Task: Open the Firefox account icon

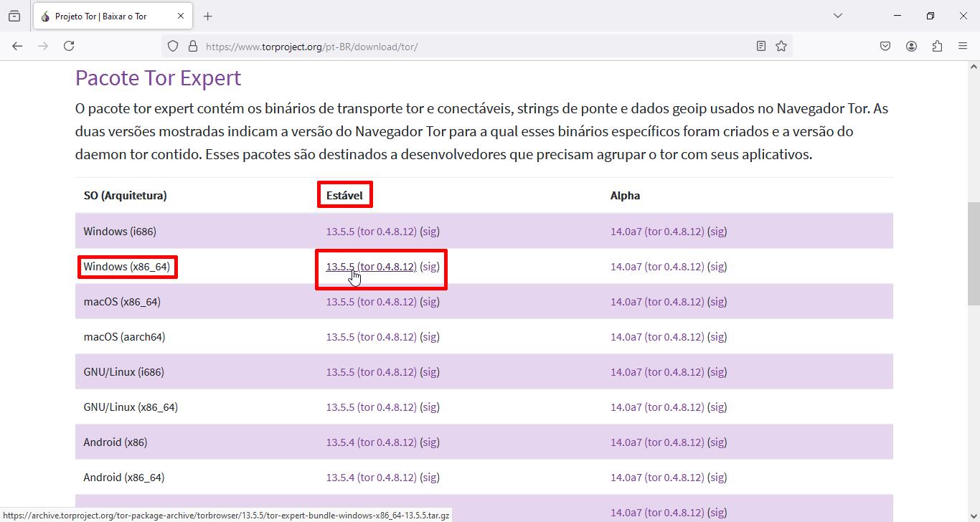Action: [911, 46]
